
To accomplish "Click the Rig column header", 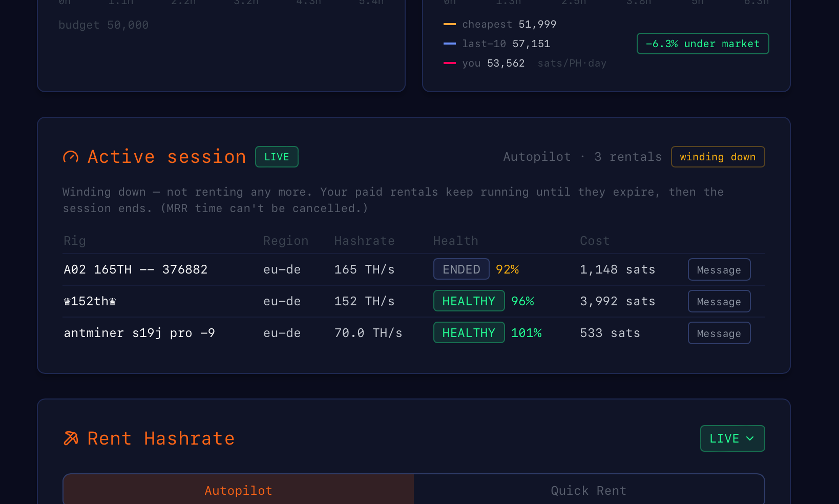I will coord(75,241).
